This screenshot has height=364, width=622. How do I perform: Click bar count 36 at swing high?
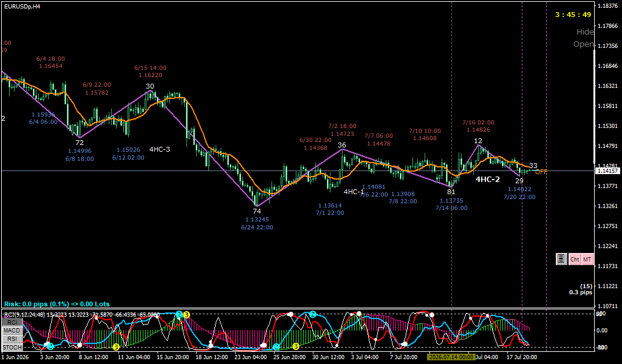point(342,146)
